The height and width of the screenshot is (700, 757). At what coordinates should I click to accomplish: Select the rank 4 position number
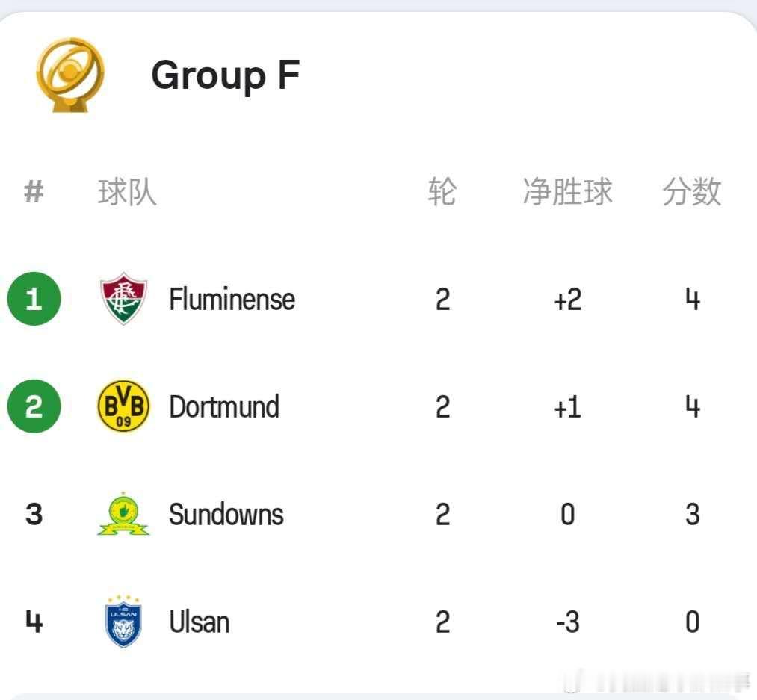34,622
